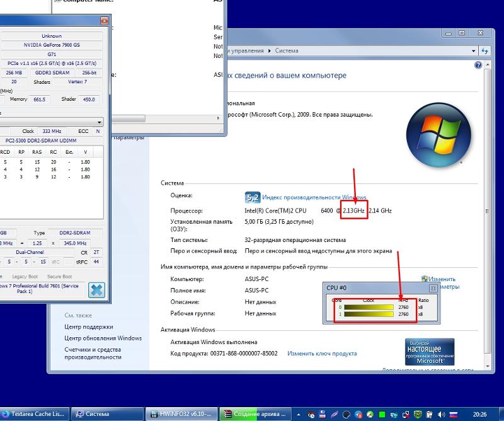This screenshot has width=504, height=421.
Task: Click the bright green square tray icon
Action: [x=382, y=414]
